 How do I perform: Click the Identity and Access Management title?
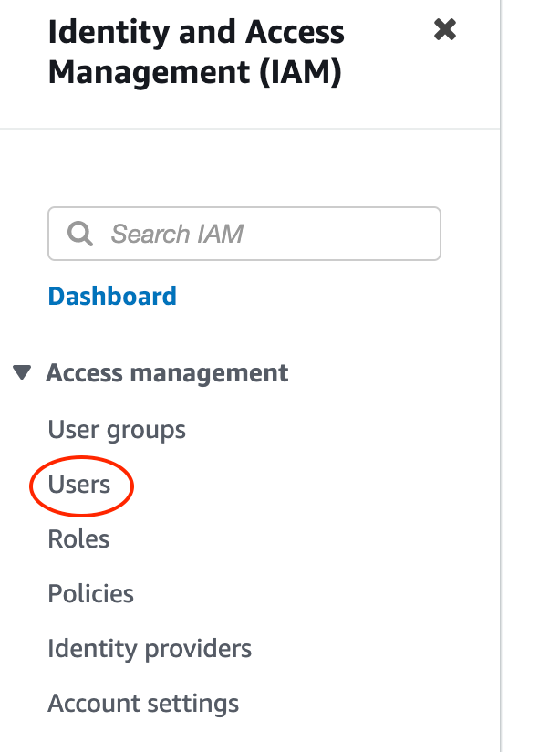[196, 52]
